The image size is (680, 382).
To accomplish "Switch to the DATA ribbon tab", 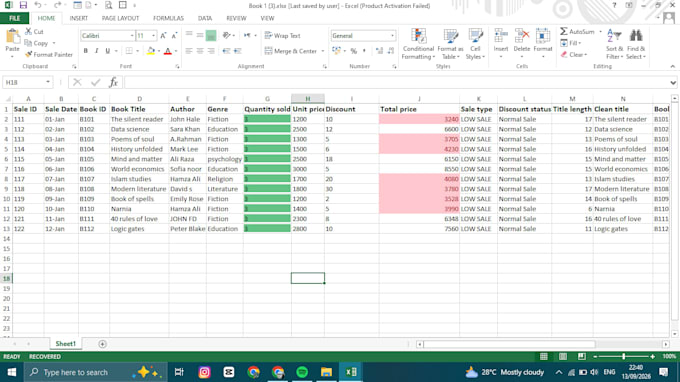I will coord(205,18).
